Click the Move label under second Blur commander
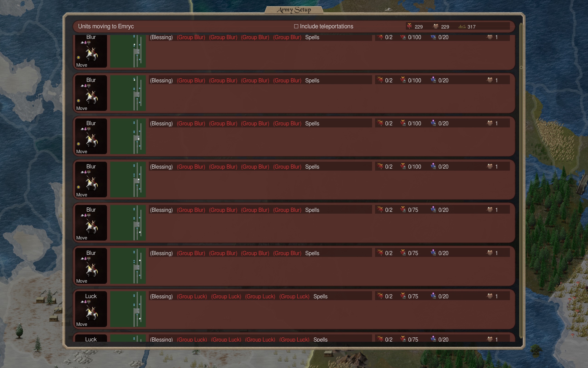The height and width of the screenshot is (368, 588). coord(82,108)
